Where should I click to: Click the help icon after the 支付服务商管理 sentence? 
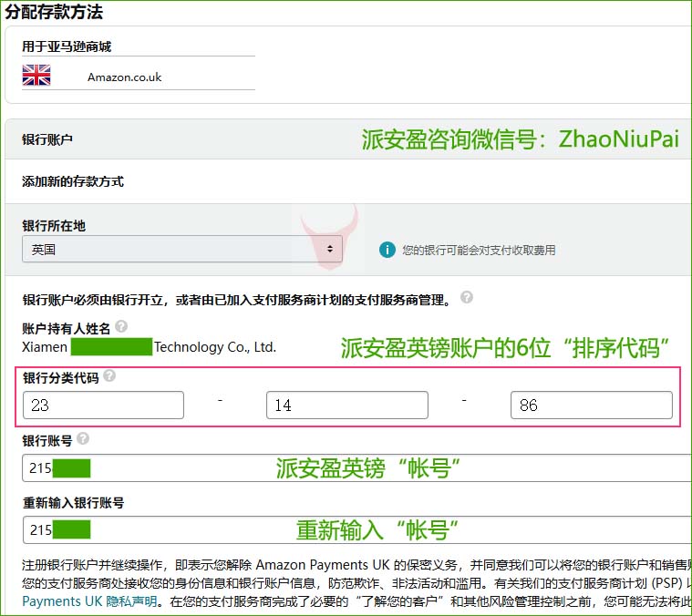[467, 297]
